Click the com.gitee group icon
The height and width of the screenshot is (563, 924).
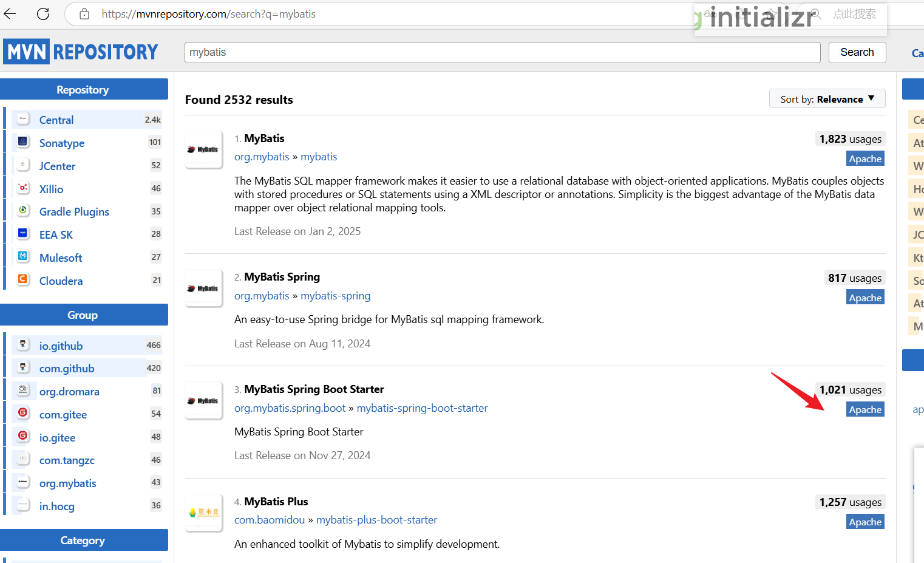click(23, 414)
